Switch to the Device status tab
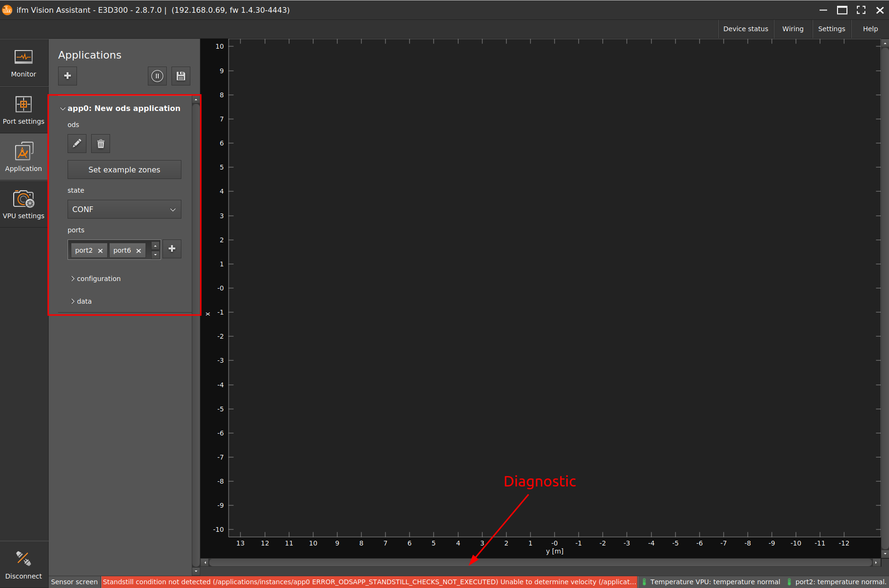This screenshot has height=588, width=889. (745, 28)
